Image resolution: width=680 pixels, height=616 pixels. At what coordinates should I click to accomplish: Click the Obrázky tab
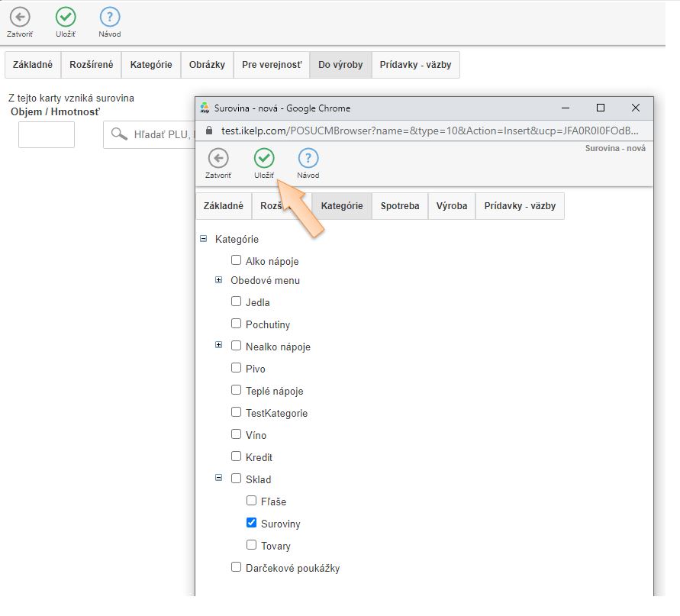pos(207,65)
